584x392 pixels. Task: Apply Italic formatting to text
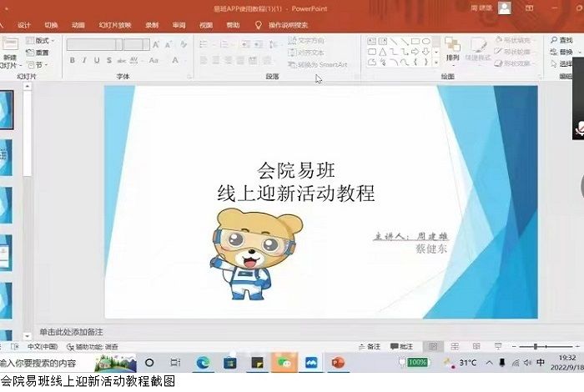pos(84,60)
